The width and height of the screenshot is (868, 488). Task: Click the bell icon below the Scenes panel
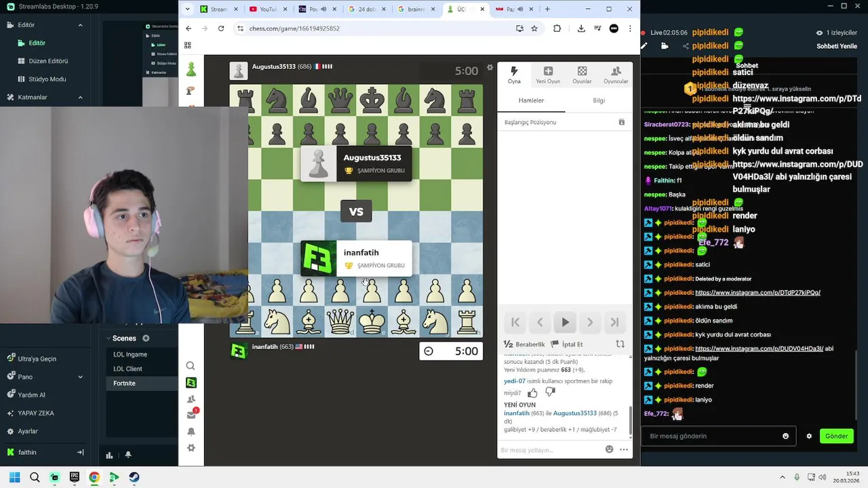tap(128, 455)
